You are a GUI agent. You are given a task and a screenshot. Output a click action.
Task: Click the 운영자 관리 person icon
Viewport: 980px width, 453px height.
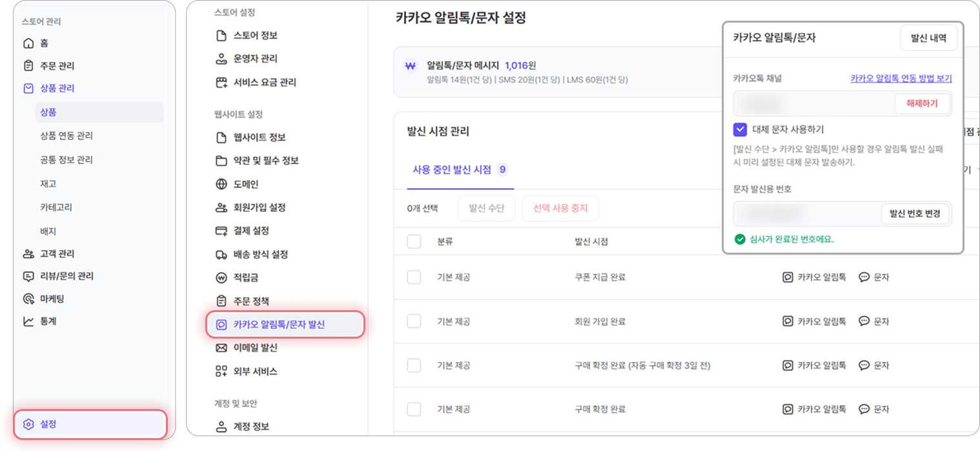[221, 59]
